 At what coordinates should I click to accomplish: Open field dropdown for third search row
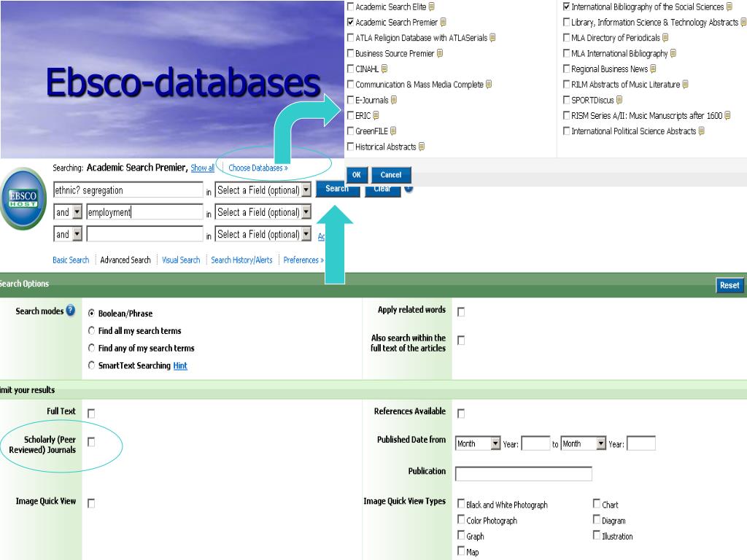pos(263,234)
